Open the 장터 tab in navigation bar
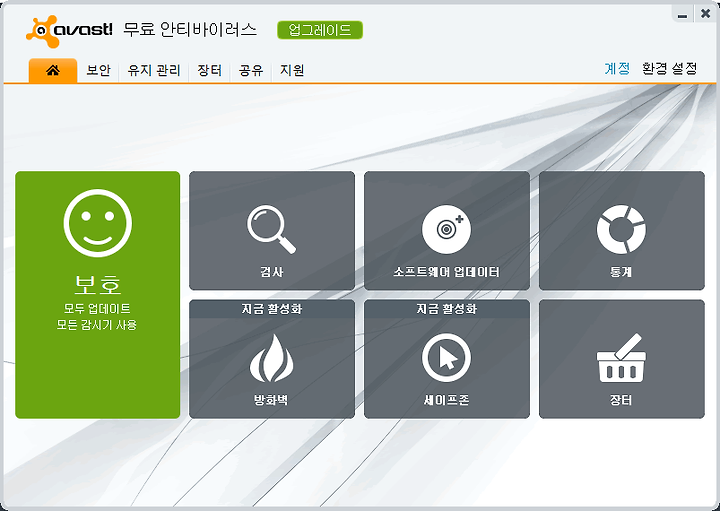The height and width of the screenshot is (511, 720). tap(209, 70)
